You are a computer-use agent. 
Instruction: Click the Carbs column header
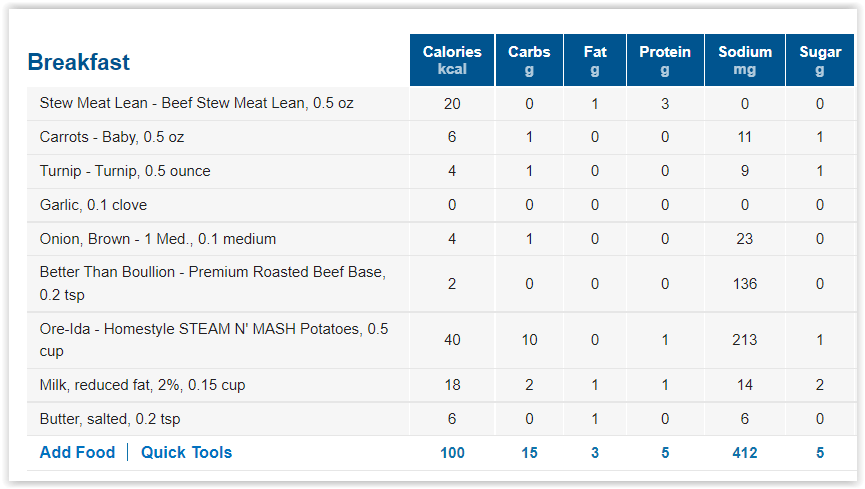pyautogui.click(x=529, y=60)
